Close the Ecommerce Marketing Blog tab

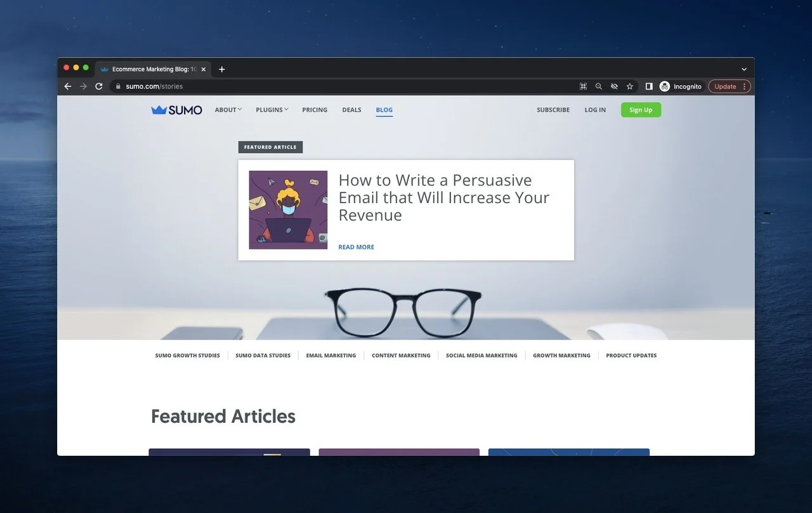(x=203, y=69)
